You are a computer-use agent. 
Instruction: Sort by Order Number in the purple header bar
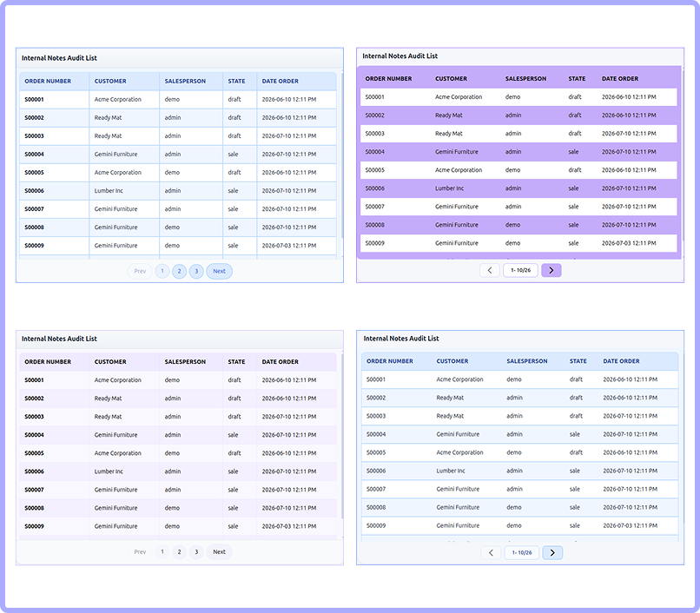388,78
